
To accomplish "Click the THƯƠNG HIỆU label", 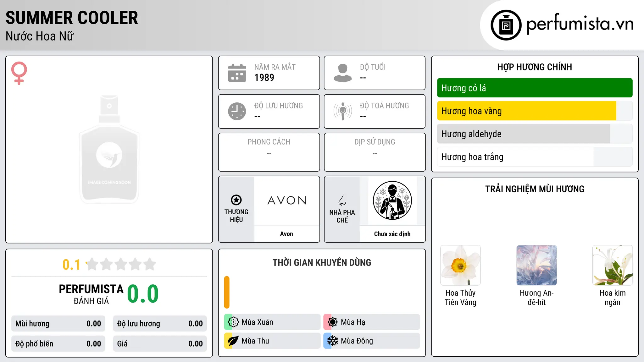I will tap(236, 216).
